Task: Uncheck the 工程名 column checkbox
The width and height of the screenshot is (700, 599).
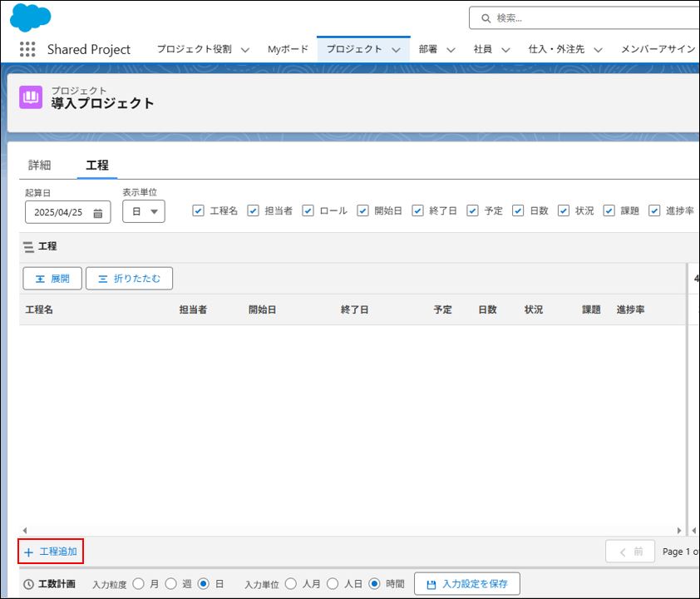Action: pos(198,210)
